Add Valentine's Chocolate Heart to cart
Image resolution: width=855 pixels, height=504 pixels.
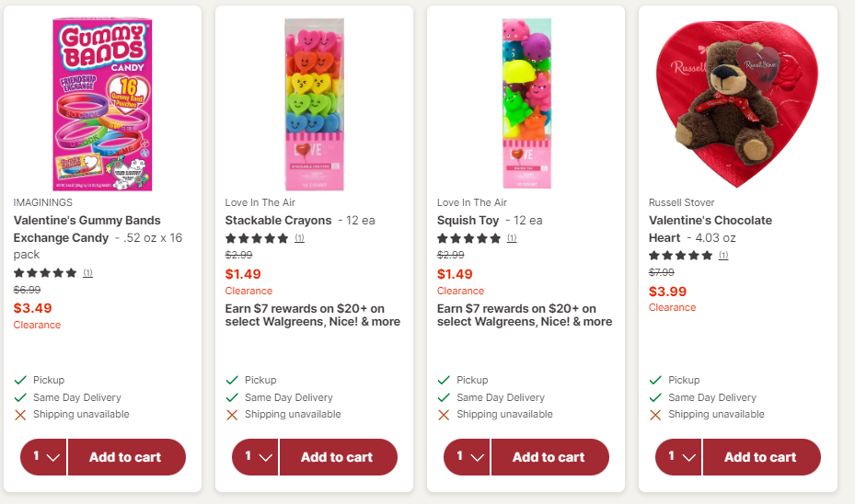click(x=762, y=456)
